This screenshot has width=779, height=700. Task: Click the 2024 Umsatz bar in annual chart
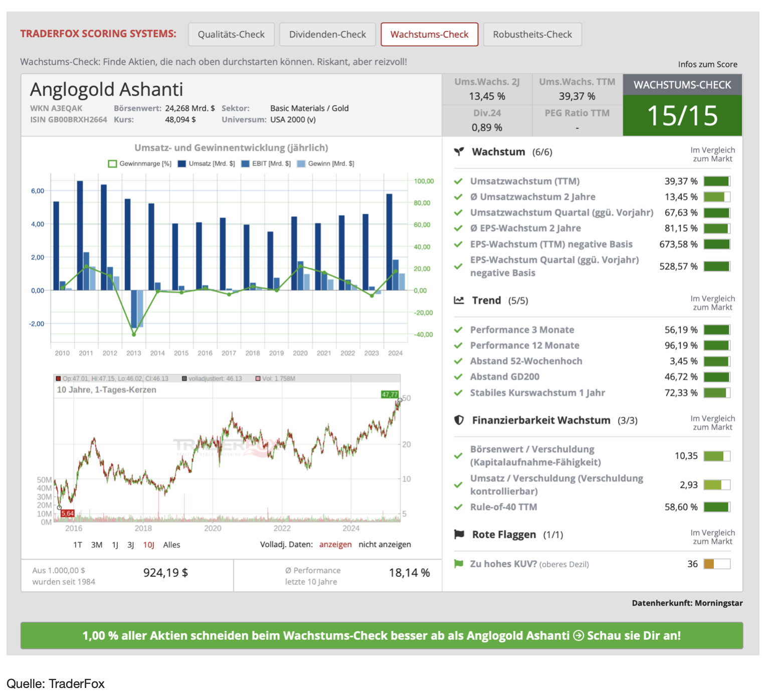(389, 242)
